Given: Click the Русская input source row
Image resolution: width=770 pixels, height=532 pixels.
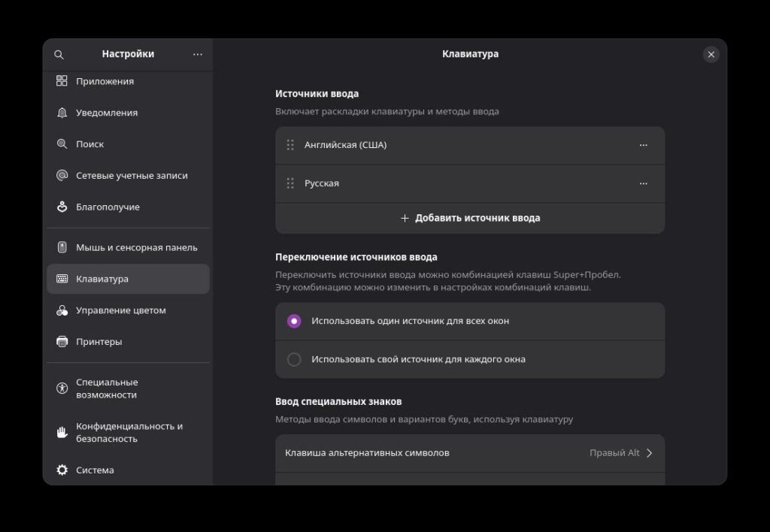Looking at the screenshot, I should click(x=451, y=183).
